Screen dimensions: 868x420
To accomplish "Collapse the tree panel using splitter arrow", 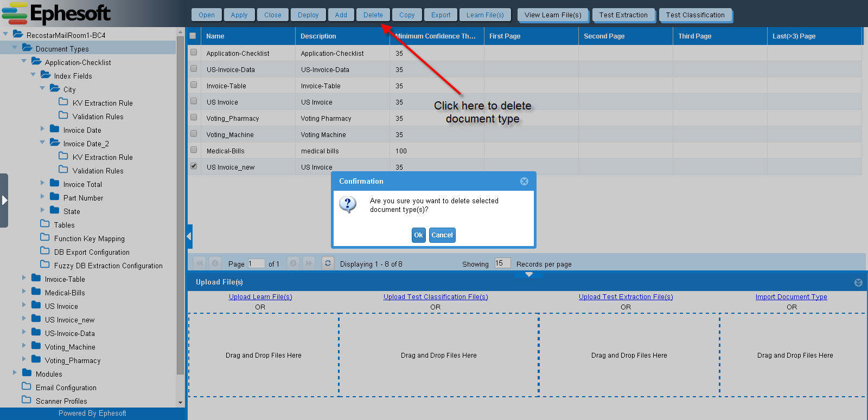I will coord(189,236).
